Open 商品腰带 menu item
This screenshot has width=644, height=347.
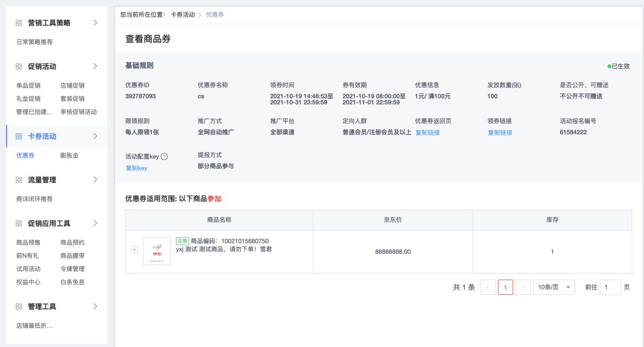point(72,256)
